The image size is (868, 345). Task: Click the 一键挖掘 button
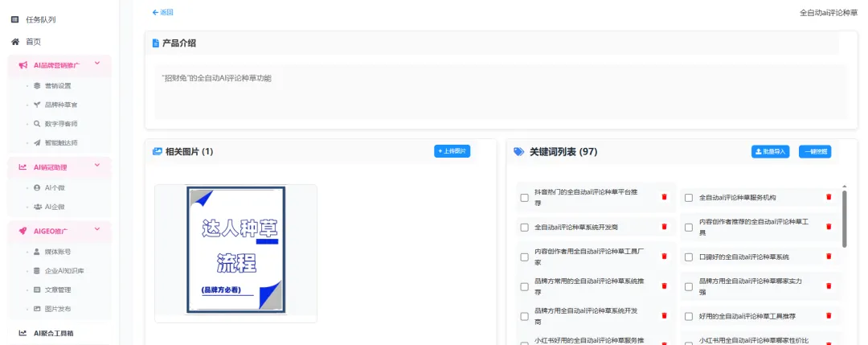coord(815,152)
